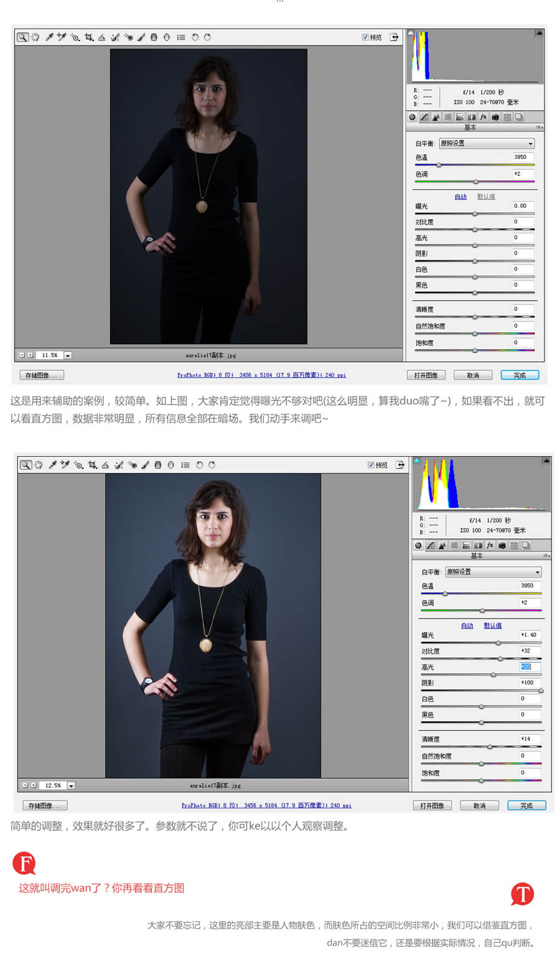Screen dimensions: 560x957
Task: Zoom out with minus button in upper window
Action: pos(22,355)
